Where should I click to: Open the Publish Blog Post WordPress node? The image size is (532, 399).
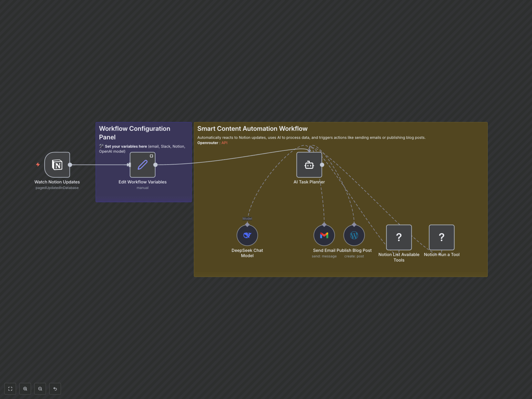pos(354,235)
